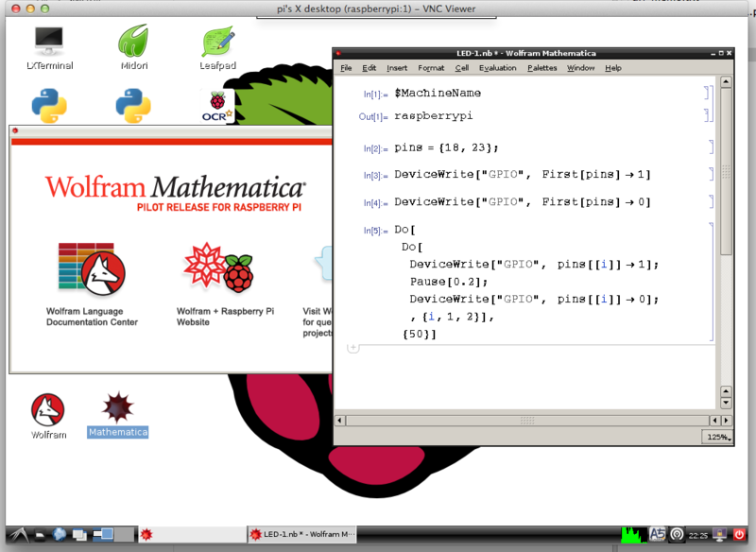This screenshot has height=552, width=756.
Task: Select the cell bracket of In[1] $MachineName
Action: pyautogui.click(x=708, y=93)
